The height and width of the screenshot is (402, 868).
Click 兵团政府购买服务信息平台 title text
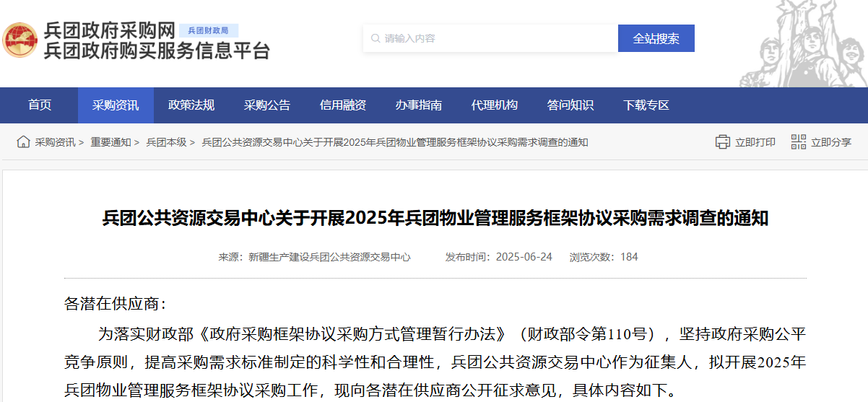click(x=157, y=51)
